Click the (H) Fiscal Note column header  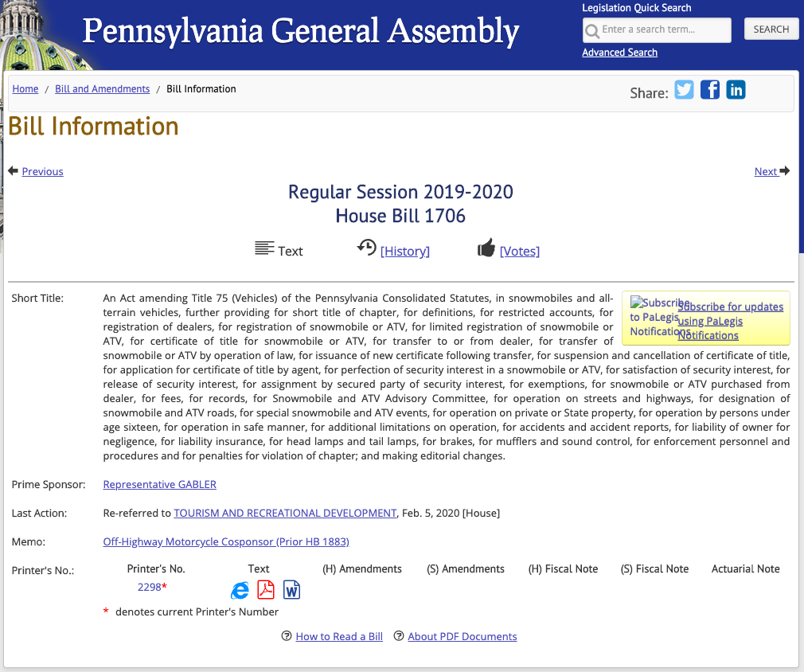[563, 568]
